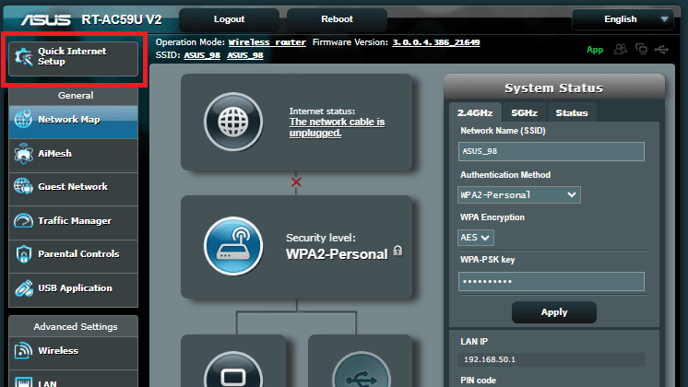
Task: Click the Guest Network sidebar icon
Action: tap(23, 187)
